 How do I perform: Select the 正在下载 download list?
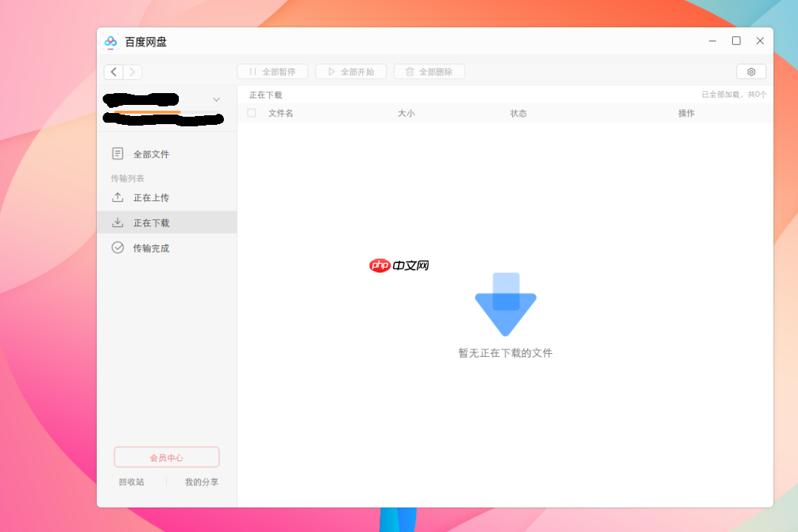[x=151, y=222]
